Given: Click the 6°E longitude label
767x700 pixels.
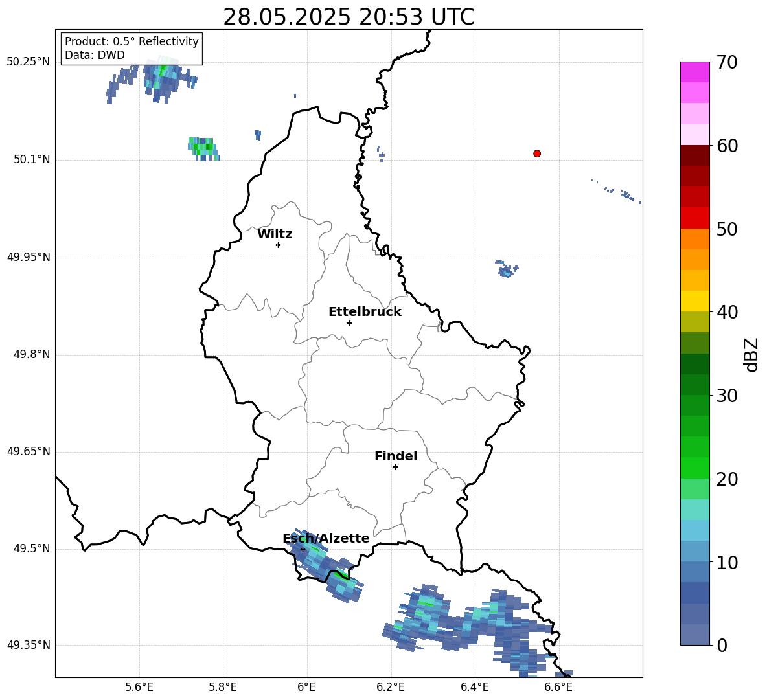Looking at the screenshot, I should [x=306, y=687].
